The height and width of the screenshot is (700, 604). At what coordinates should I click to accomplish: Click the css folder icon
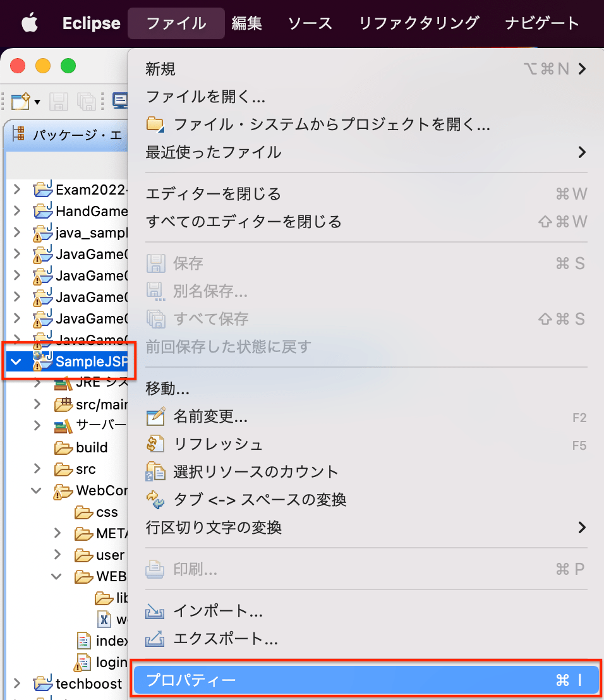point(84,512)
